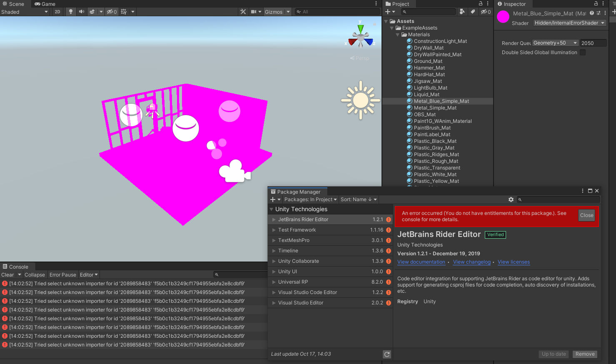This screenshot has width=616, height=364.
Task: Click the TextMeshPro error indicator icon
Action: 389,240
